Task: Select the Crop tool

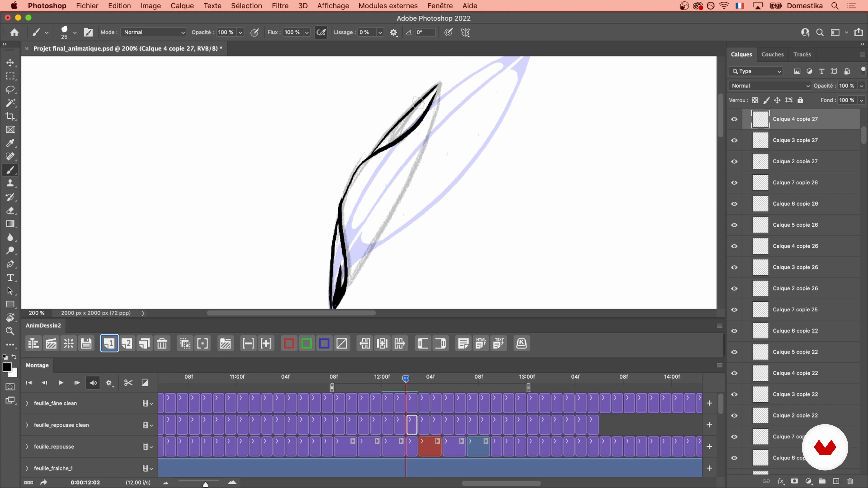Action: 10,117
